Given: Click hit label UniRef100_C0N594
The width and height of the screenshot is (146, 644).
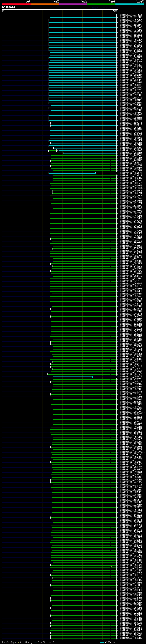Looking at the screenshot, I should point(131,447).
